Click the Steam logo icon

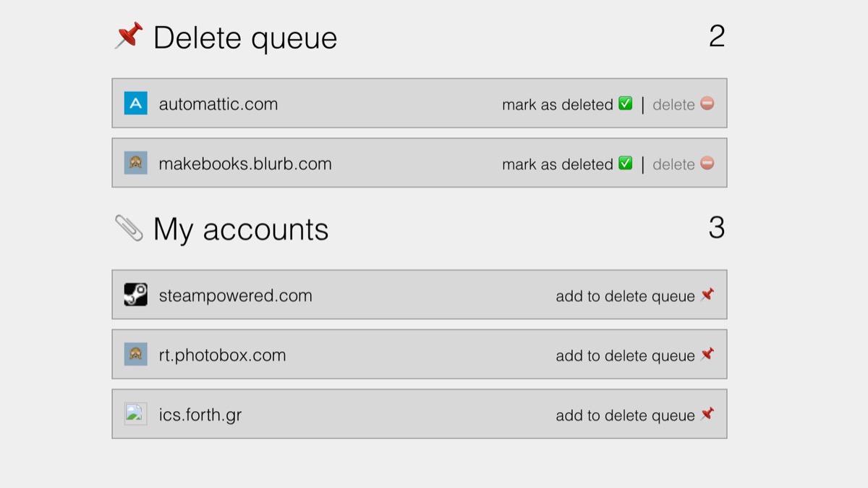tap(135, 295)
